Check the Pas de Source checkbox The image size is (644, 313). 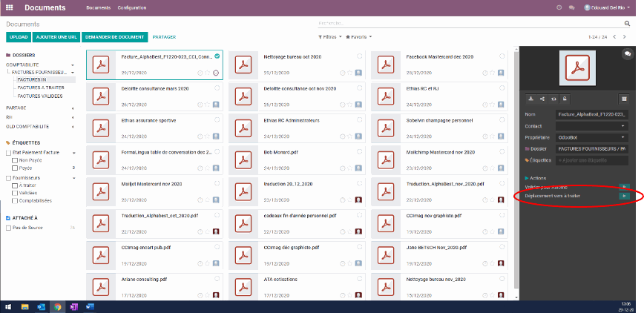pyautogui.click(x=9, y=228)
